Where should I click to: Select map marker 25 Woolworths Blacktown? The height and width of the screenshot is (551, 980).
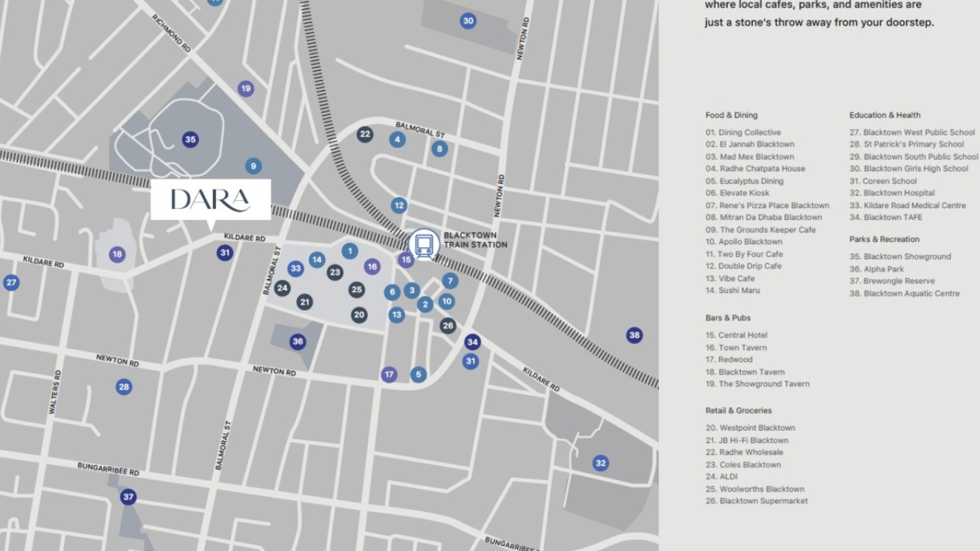point(357,290)
